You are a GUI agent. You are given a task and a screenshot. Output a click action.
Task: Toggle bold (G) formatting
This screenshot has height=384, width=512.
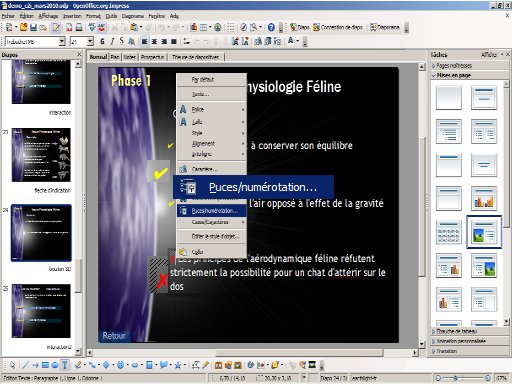point(102,42)
